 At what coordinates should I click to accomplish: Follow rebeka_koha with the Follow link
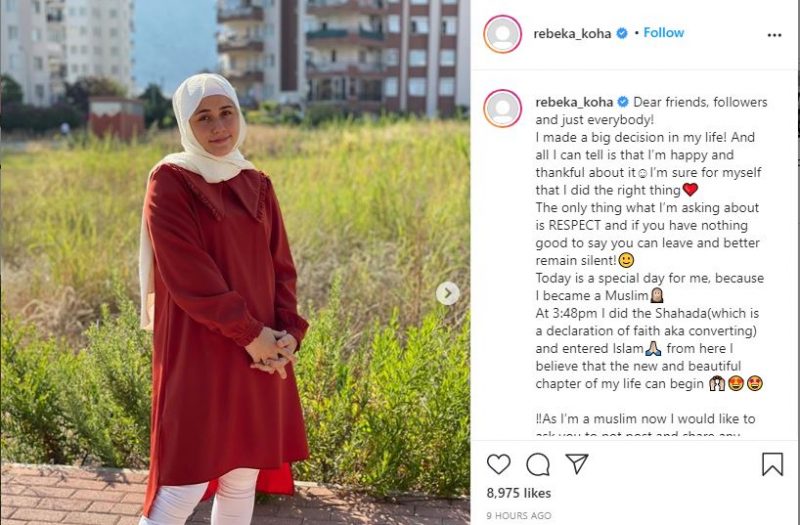pyautogui.click(x=664, y=33)
